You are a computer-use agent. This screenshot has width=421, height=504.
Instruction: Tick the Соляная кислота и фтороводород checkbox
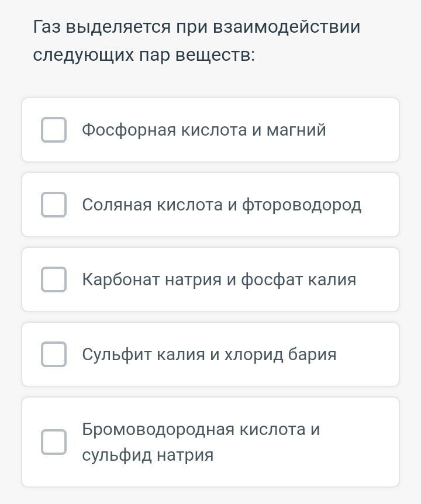(54, 205)
